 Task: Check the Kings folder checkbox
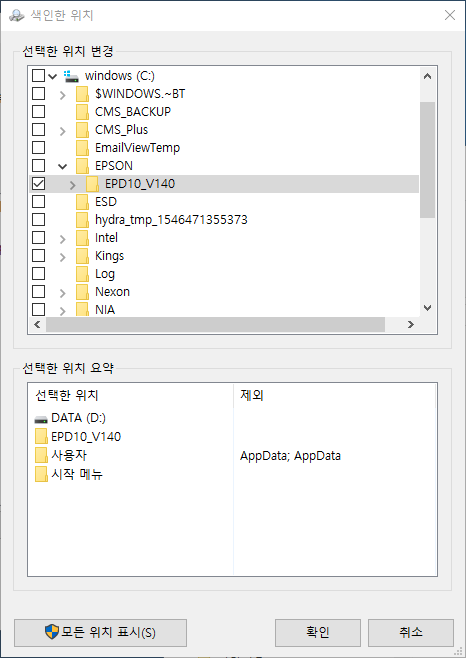(38, 256)
